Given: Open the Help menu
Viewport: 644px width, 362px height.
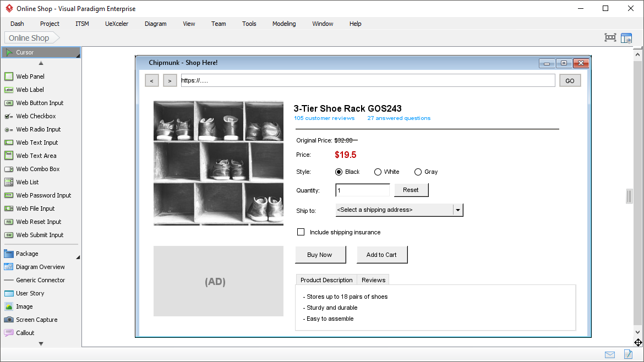Looking at the screenshot, I should pos(355,24).
